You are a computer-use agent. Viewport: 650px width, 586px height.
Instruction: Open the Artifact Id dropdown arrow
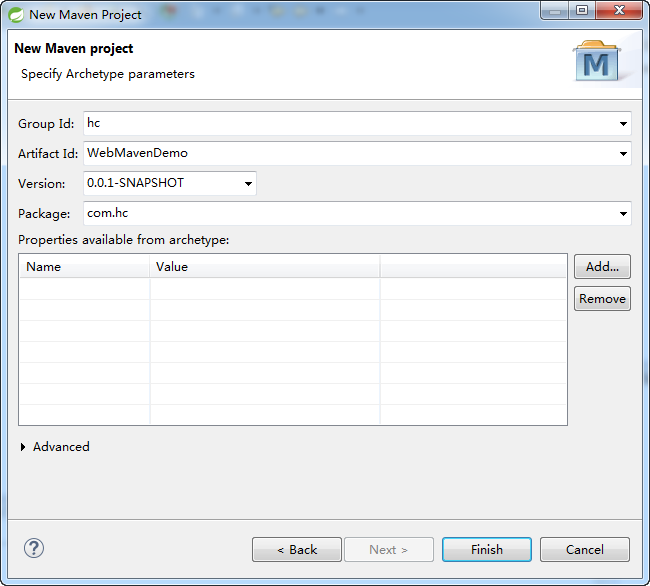click(623, 154)
